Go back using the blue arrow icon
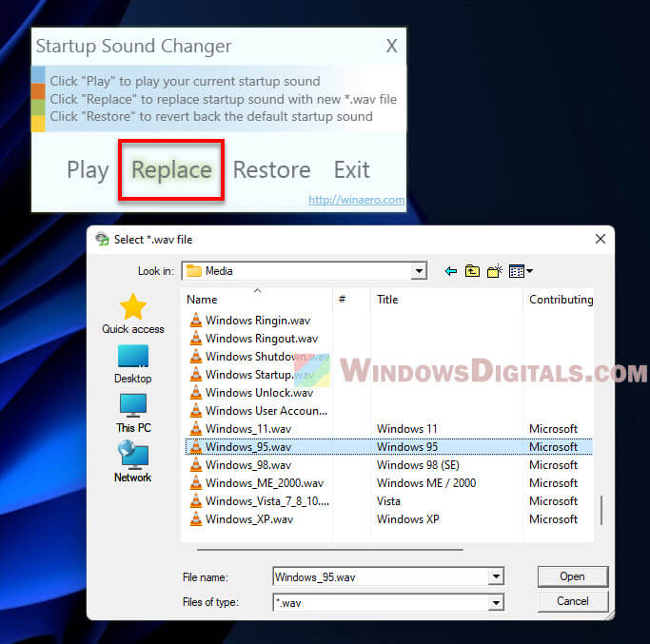This screenshot has width=650, height=644. [451, 271]
